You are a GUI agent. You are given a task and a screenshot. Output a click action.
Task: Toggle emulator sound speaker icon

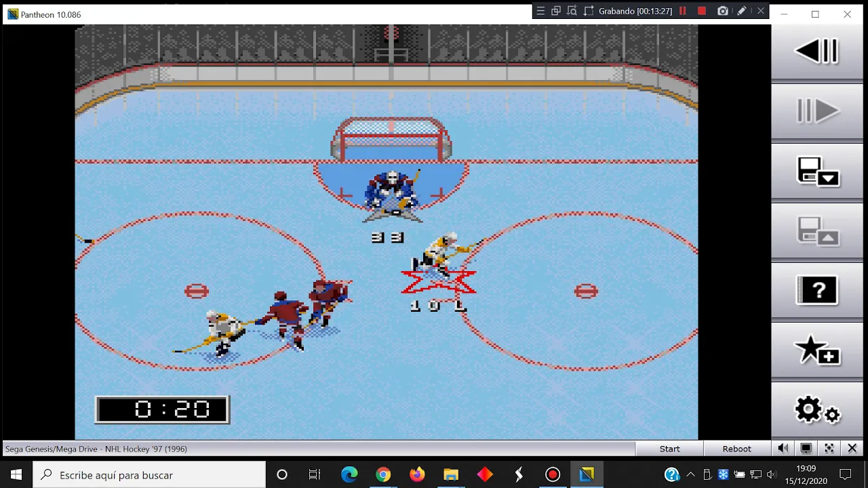point(783,448)
